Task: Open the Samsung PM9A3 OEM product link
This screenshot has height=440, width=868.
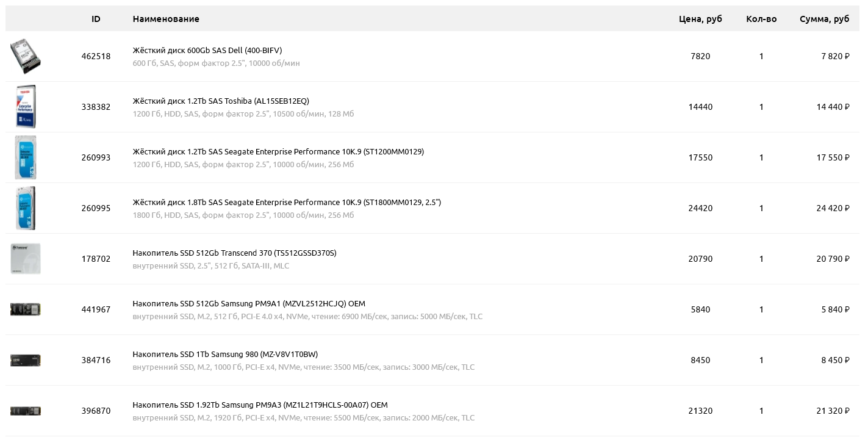Action: coord(260,405)
